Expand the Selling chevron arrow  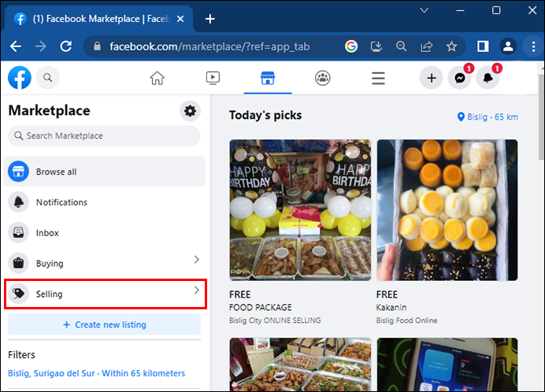click(x=197, y=290)
